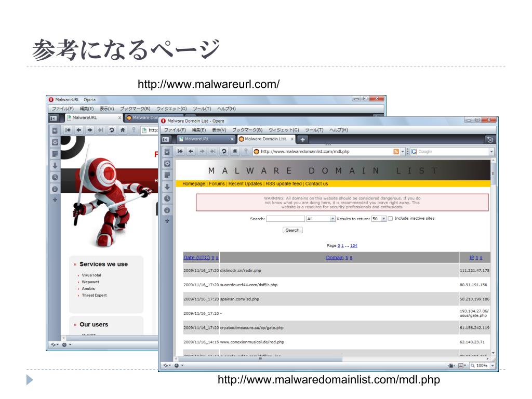Screen dimensions: 532x399
Task: Follow the Homepage link in the yellow bar
Action: tap(194, 183)
